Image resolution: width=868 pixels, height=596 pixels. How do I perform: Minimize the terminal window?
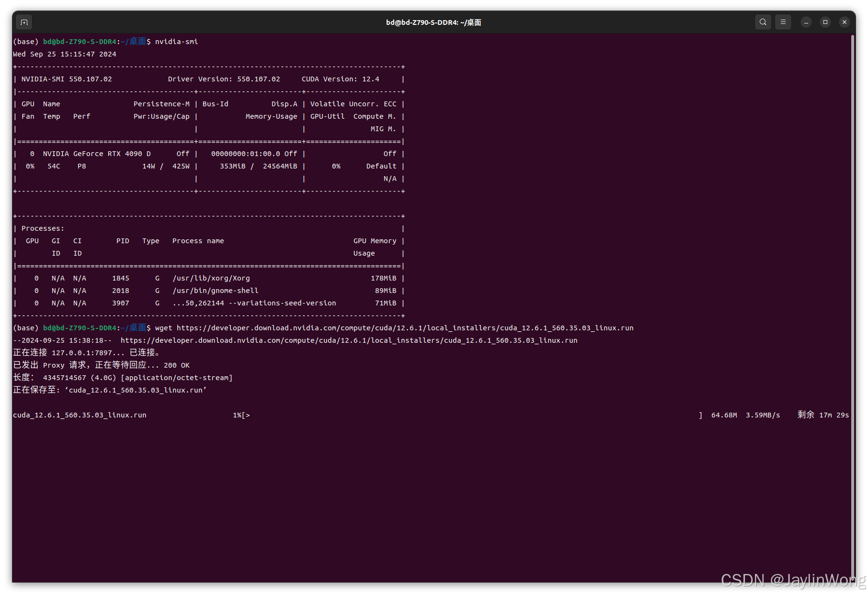pos(806,22)
